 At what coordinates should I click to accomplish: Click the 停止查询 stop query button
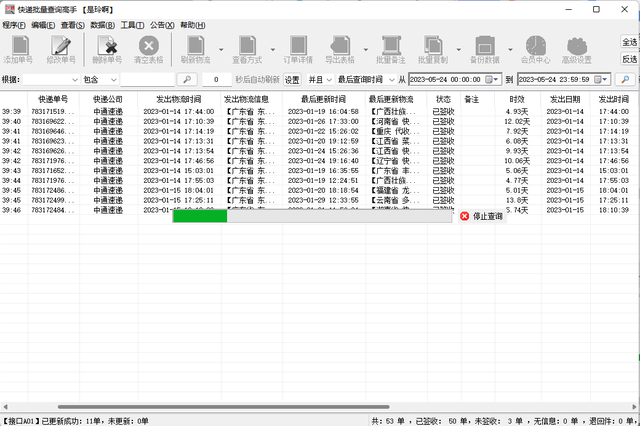(x=482, y=216)
